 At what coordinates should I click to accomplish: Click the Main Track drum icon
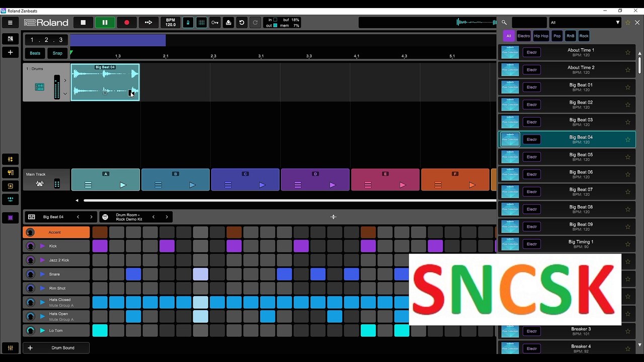[39, 184]
